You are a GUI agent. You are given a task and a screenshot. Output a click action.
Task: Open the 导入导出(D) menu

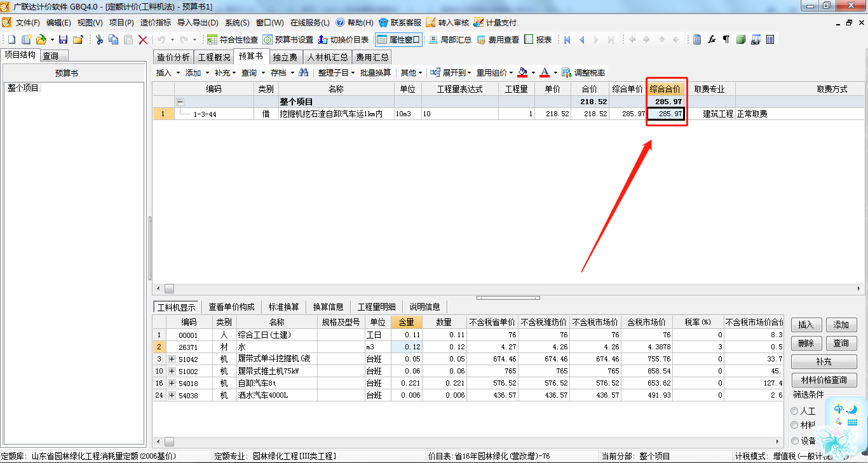(198, 22)
